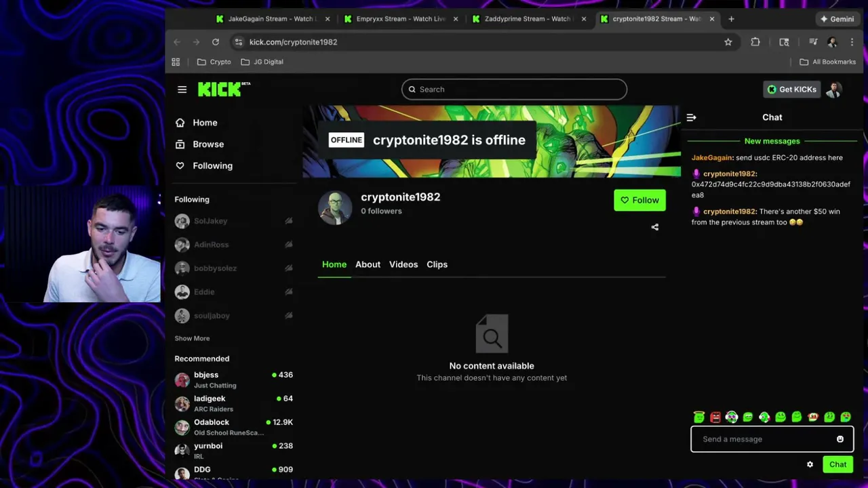Switch to the Clips tab
The image size is (868, 488).
click(437, 264)
